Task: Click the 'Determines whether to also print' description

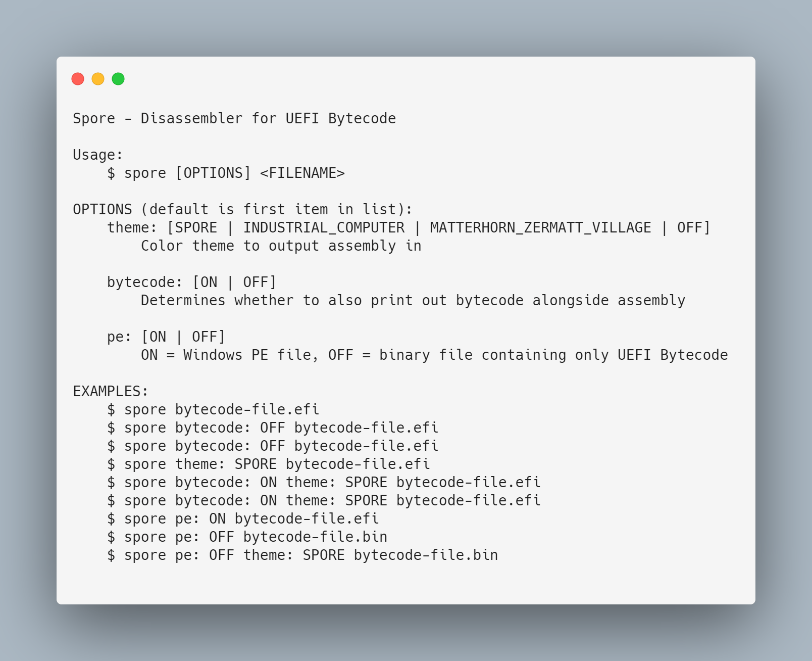Action: [413, 300]
